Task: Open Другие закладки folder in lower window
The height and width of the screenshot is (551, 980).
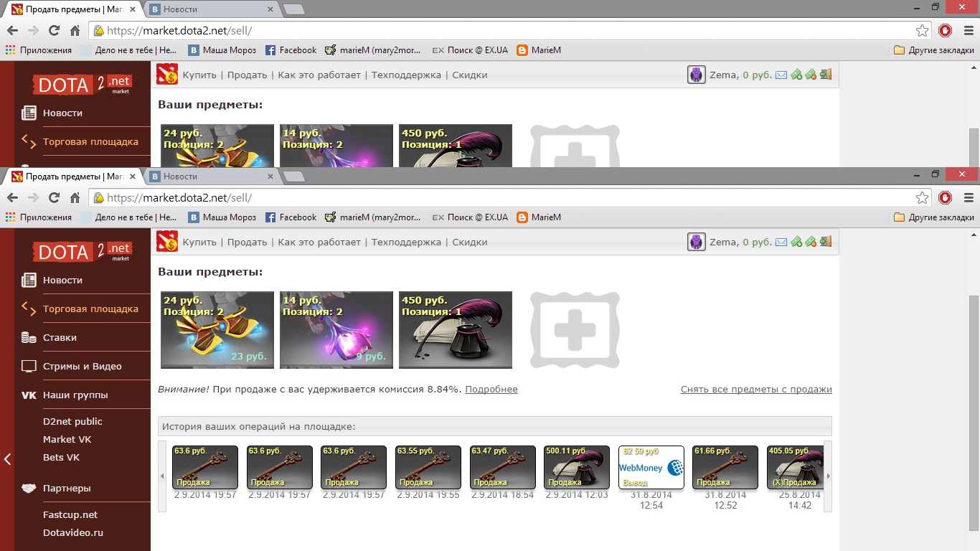Action: pyautogui.click(x=934, y=217)
